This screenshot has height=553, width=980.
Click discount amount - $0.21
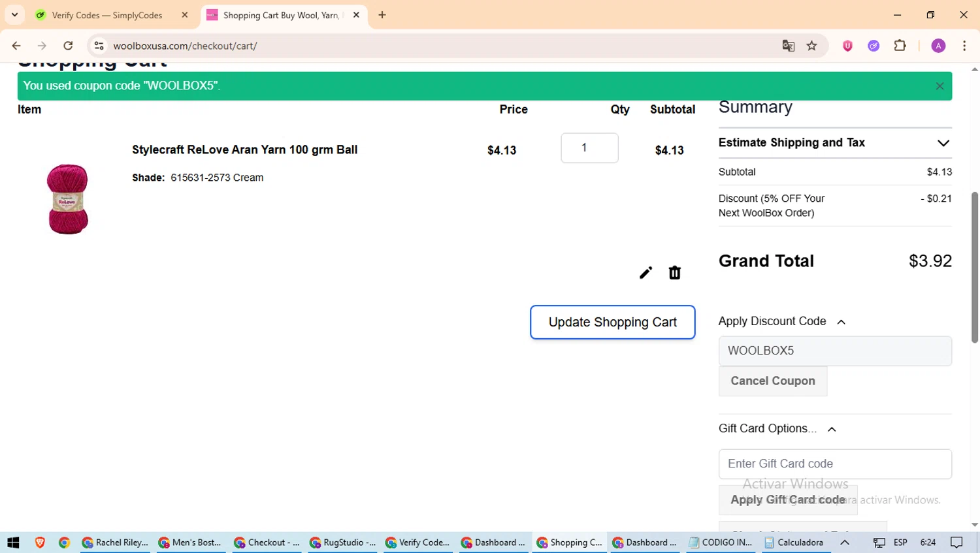936,198
